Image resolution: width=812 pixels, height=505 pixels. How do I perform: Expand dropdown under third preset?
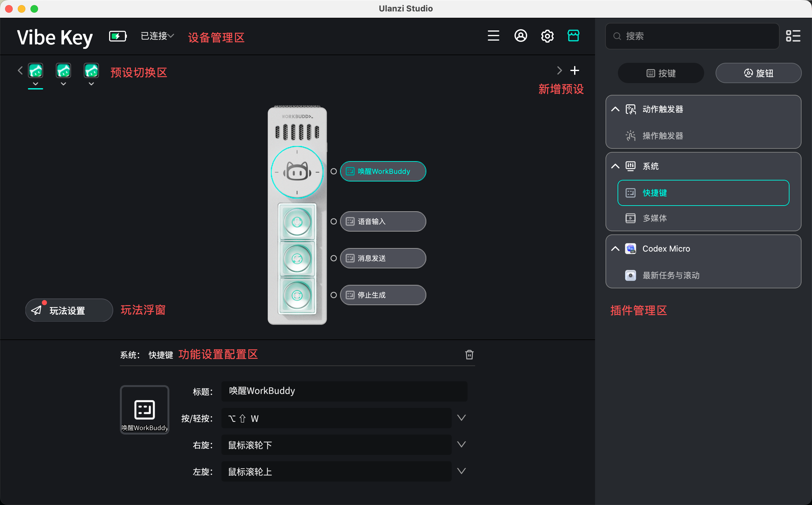(x=91, y=84)
